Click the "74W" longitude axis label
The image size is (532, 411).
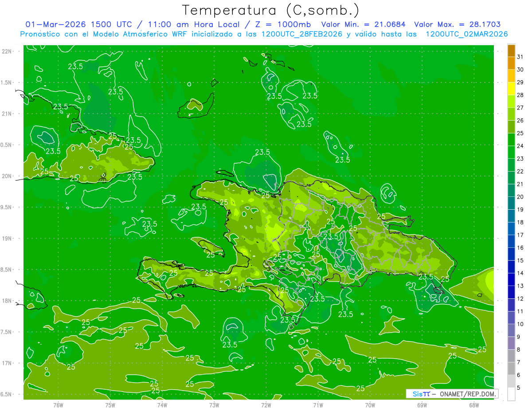(x=162, y=405)
